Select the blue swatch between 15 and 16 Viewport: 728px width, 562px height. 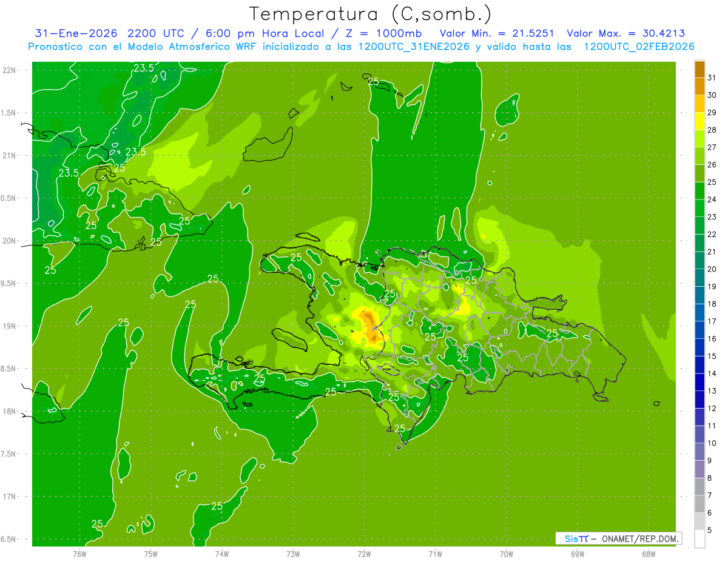[699, 347]
